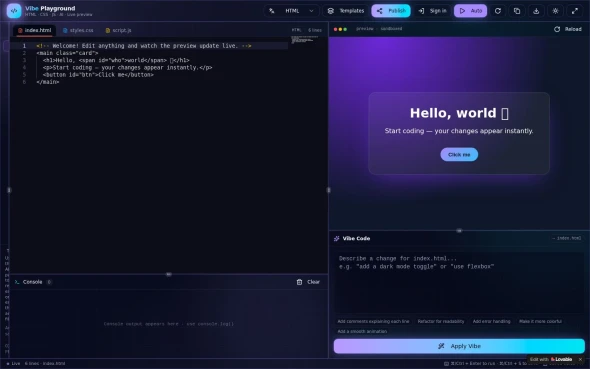This screenshot has width=590, height=369.
Task: Click the translate icon beside HTML
Action: pyautogui.click(x=271, y=11)
